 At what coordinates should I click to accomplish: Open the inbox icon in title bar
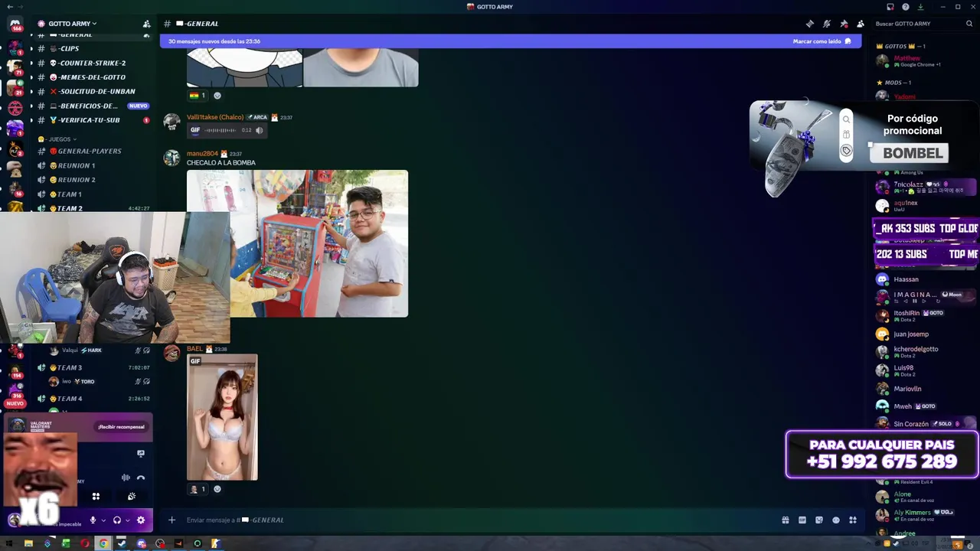(x=890, y=7)
